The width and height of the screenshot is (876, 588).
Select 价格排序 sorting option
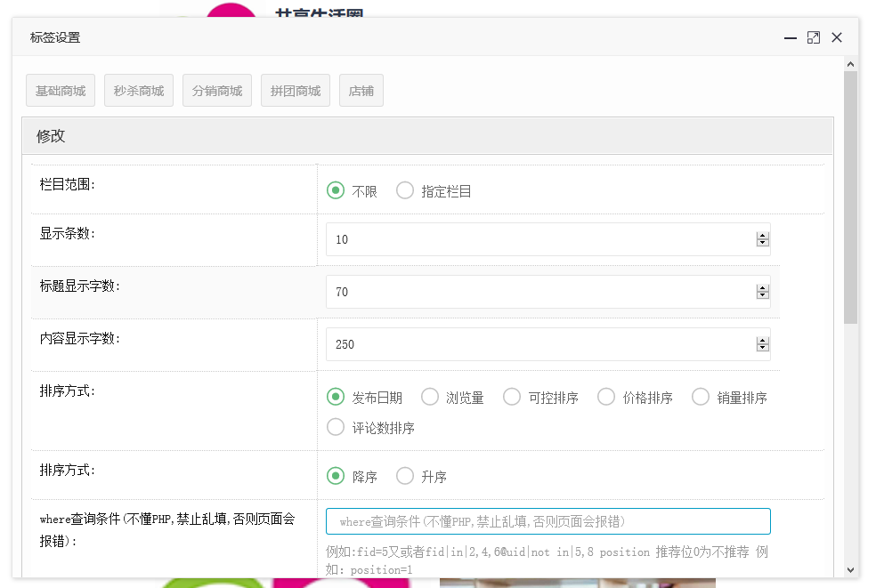606,397
